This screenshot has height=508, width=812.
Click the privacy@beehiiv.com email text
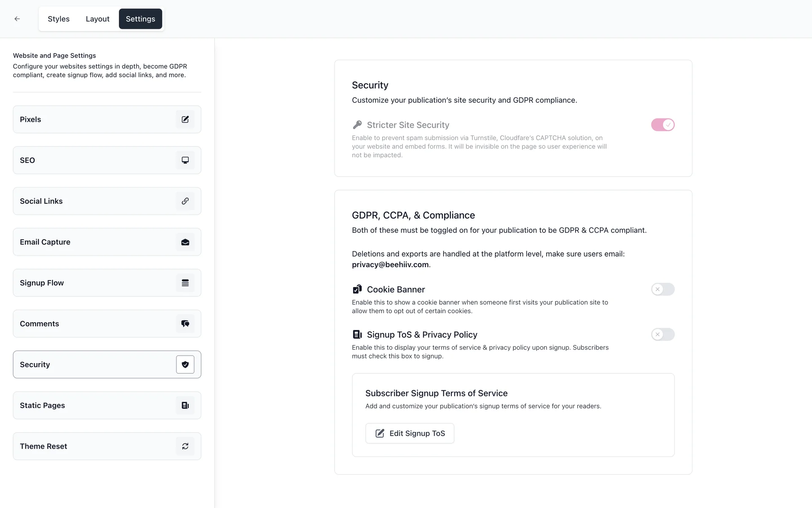tap(390, 265)
